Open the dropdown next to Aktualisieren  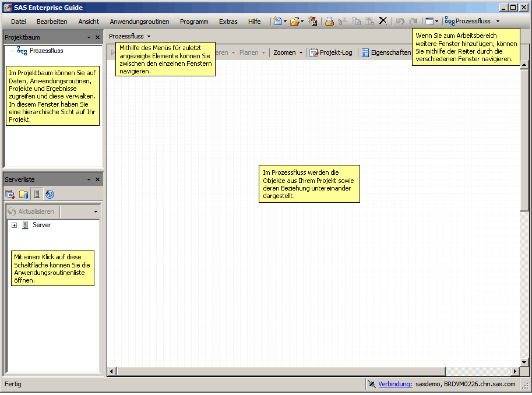96,211
